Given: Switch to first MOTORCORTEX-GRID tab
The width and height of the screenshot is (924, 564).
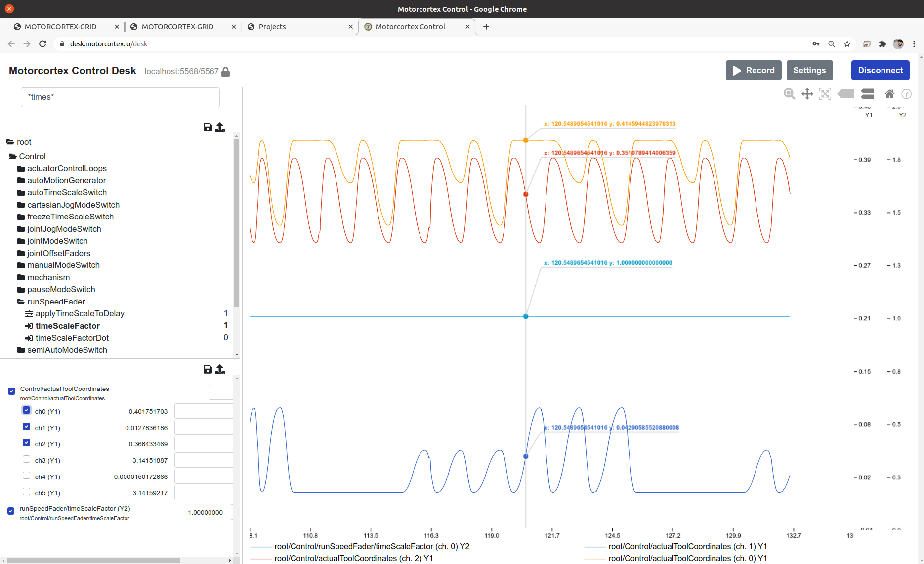Looking at the screenshot, I should coord(60,27).
